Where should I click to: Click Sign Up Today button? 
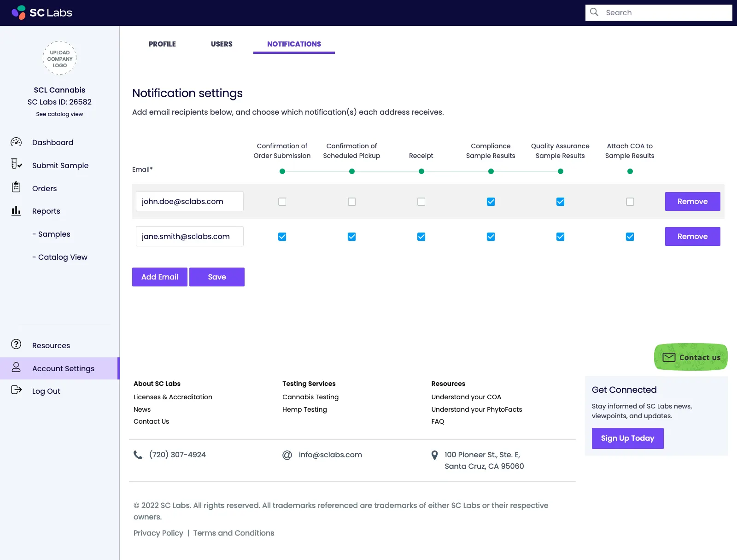click(x=627, y=438)
